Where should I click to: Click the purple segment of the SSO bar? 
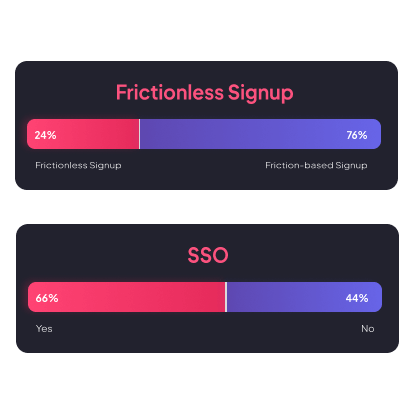[304, 297]
